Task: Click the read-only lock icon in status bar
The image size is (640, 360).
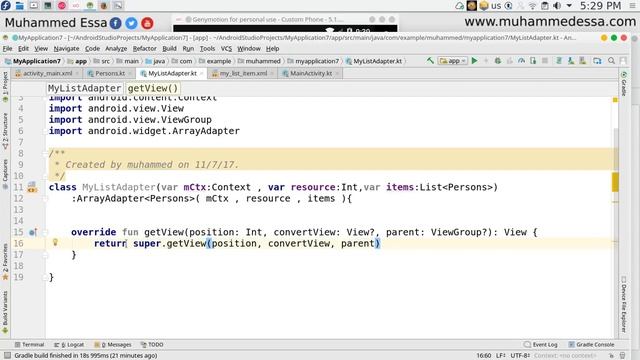Action: pos(611,356)
